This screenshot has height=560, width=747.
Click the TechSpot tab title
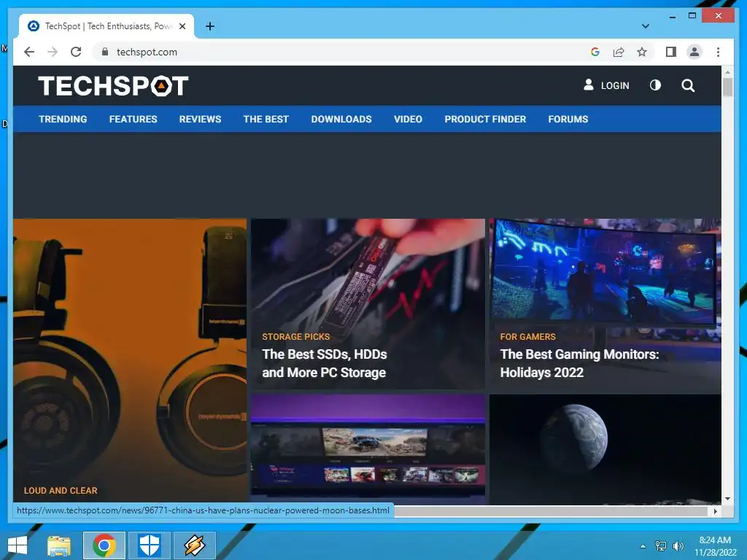click(x=108, y=26)
